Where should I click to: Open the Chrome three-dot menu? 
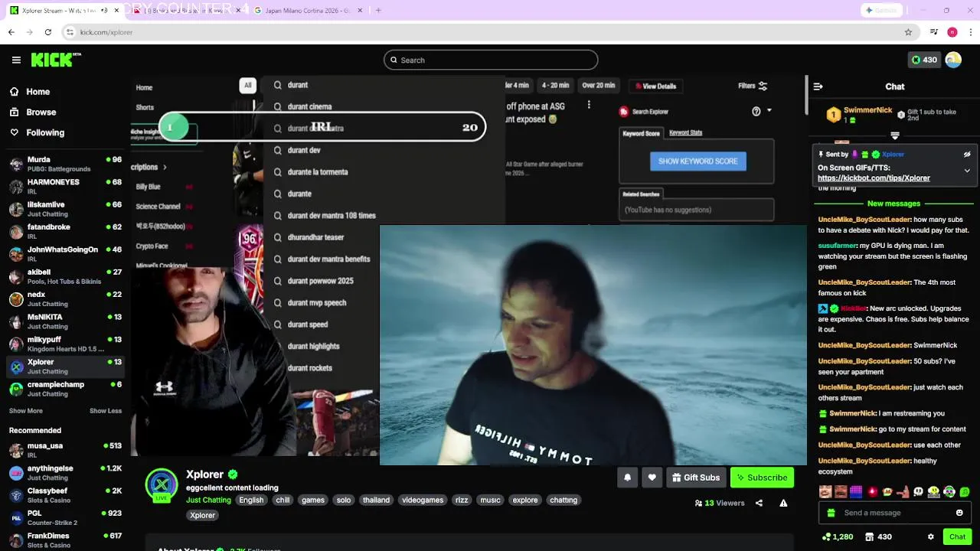point(971,32)
